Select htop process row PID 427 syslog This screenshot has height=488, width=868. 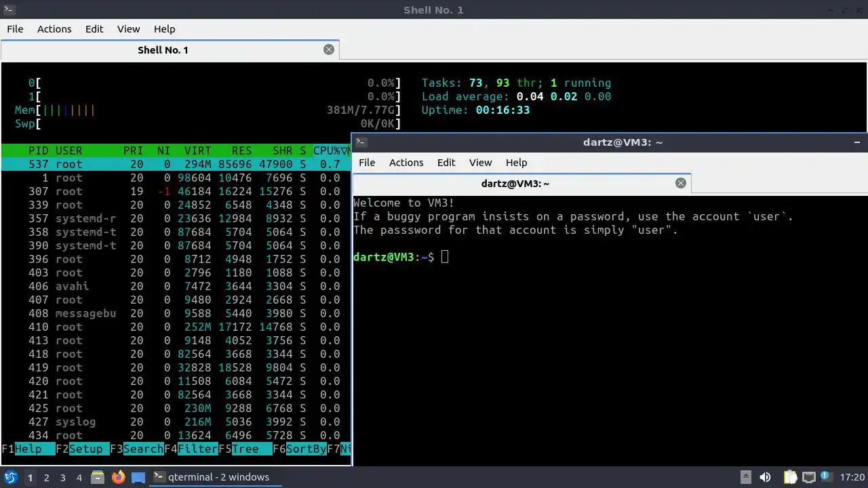click(176, 422)
